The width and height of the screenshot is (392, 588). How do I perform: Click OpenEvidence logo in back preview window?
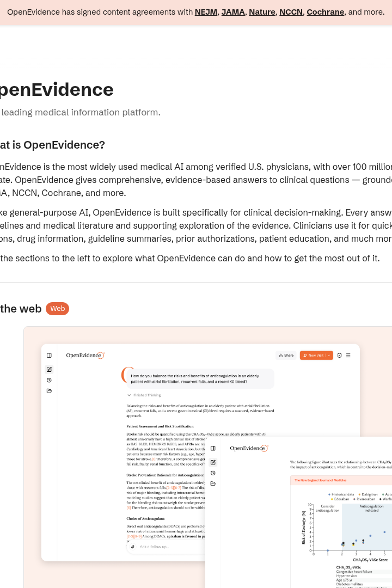pyautogui.click(x=85, y=355)
